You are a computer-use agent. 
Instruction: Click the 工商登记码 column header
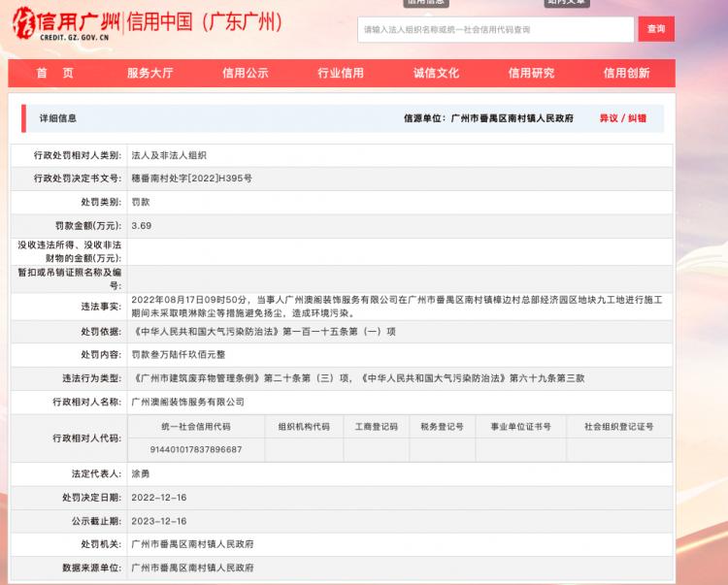pyautogui.click(x=377, y=426)
